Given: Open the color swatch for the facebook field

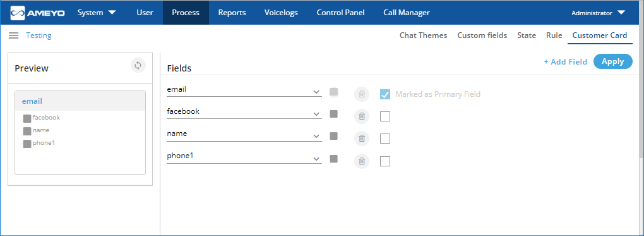Looking at the screenshot, I should click(334, 114).
